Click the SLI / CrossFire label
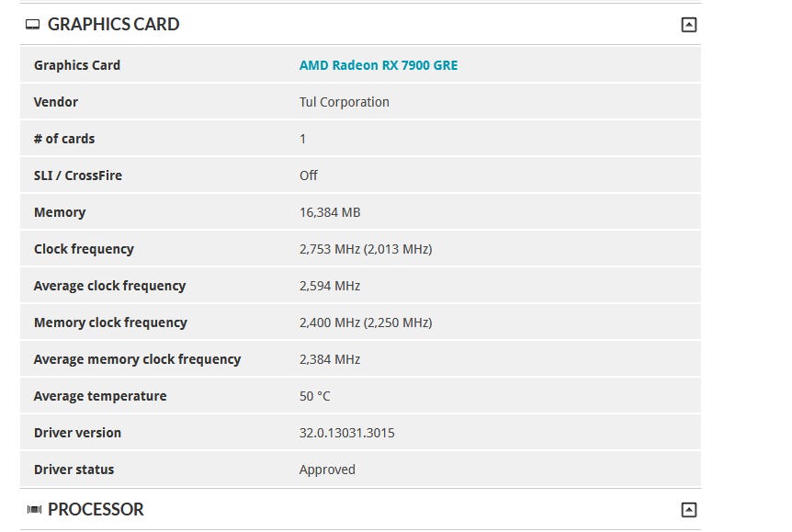 (78, 175)
